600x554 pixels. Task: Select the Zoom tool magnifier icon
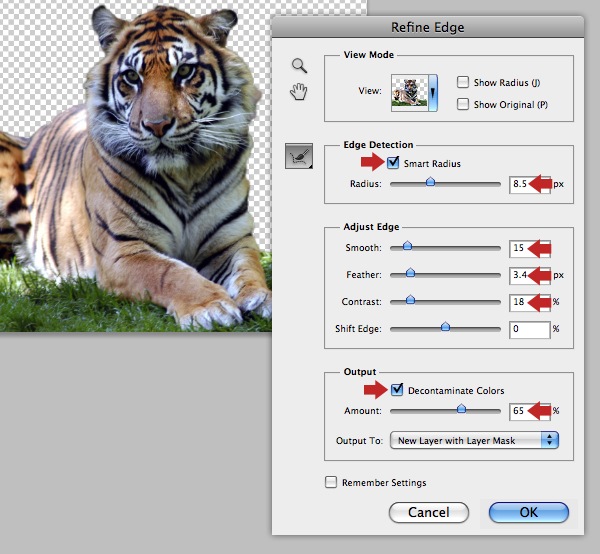(299, 65)
